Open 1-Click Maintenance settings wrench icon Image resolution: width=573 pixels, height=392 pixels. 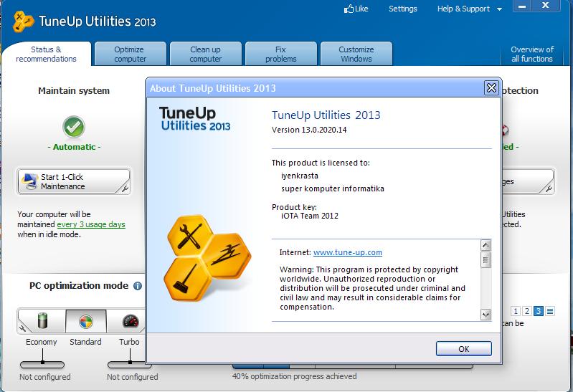[x=125, y=188]
